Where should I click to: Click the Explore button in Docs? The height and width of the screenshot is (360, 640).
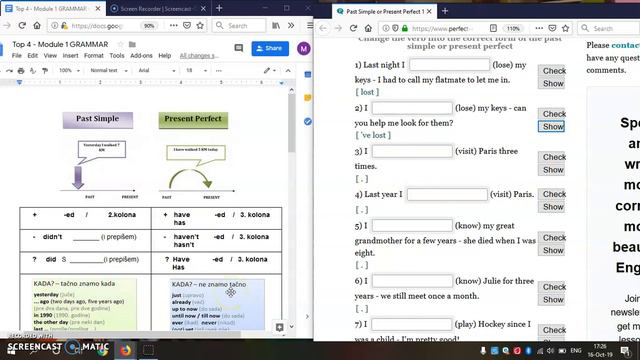(280, 327)
